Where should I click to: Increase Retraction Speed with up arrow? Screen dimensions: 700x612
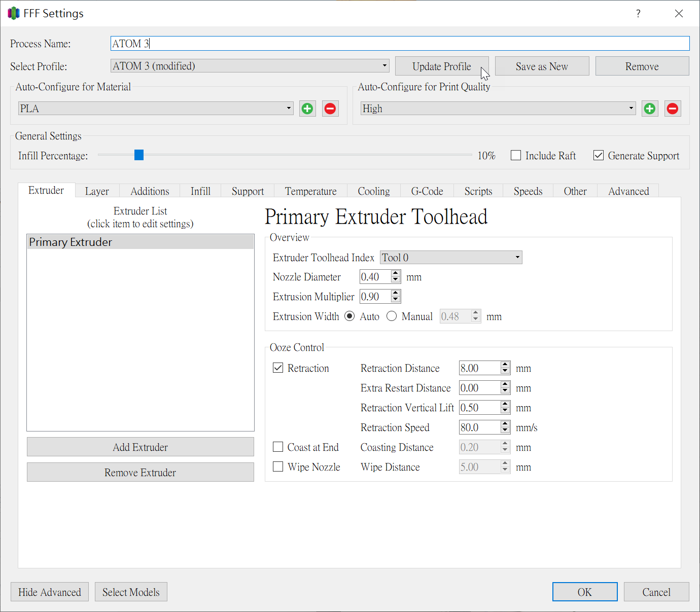(505, 424)
